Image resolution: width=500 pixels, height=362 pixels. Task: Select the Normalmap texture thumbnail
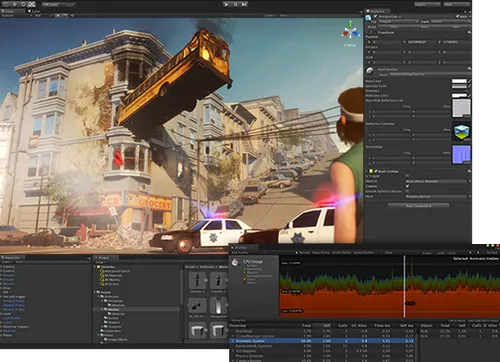[x=461, y=154]
